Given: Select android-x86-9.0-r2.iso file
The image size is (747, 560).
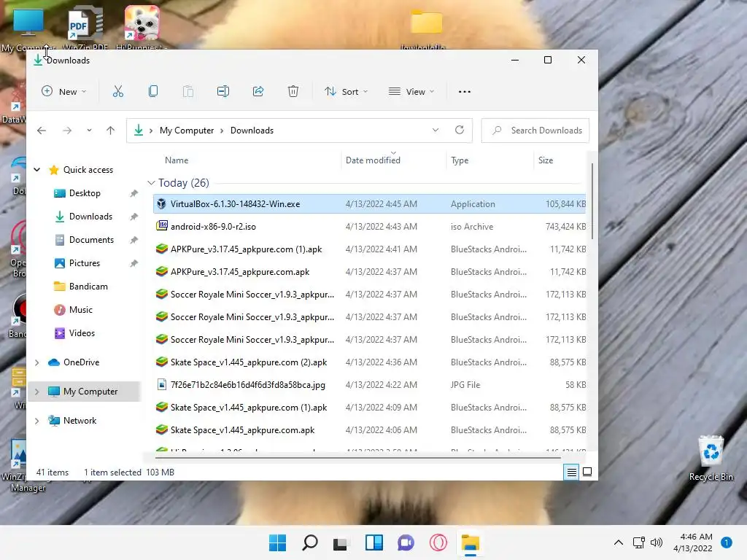Looking at the screenshot, I should click(x=370, y=227).
